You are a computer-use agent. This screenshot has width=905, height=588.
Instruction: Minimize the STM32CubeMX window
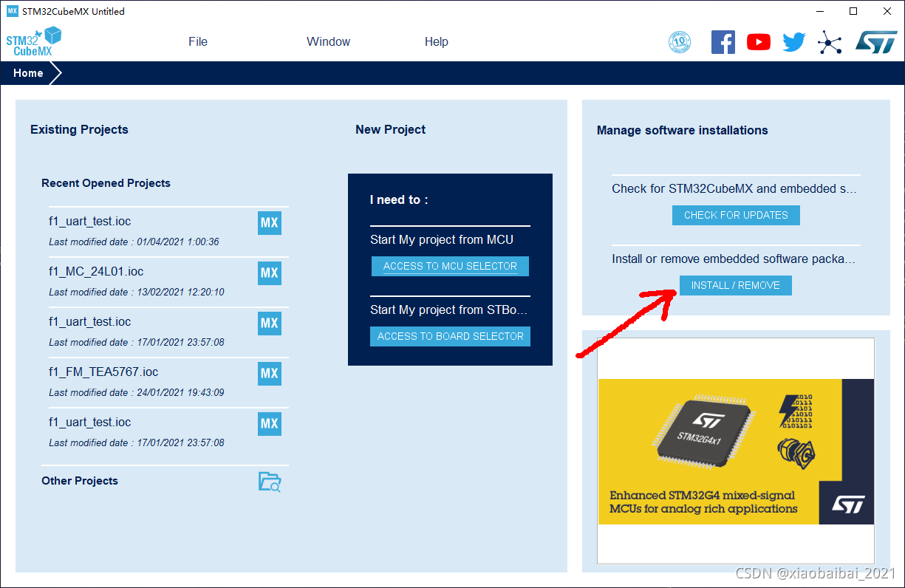coord(820,11)
